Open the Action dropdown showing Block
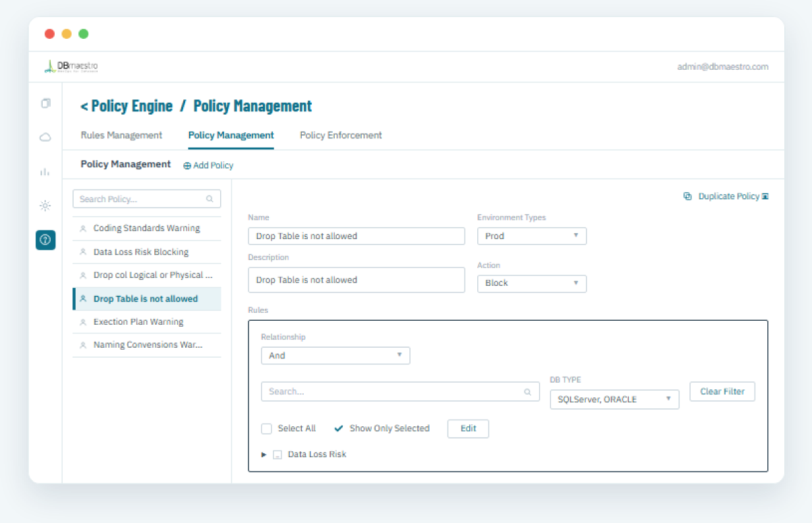Screen dimensions: 812x523 [x=532, y=283]
